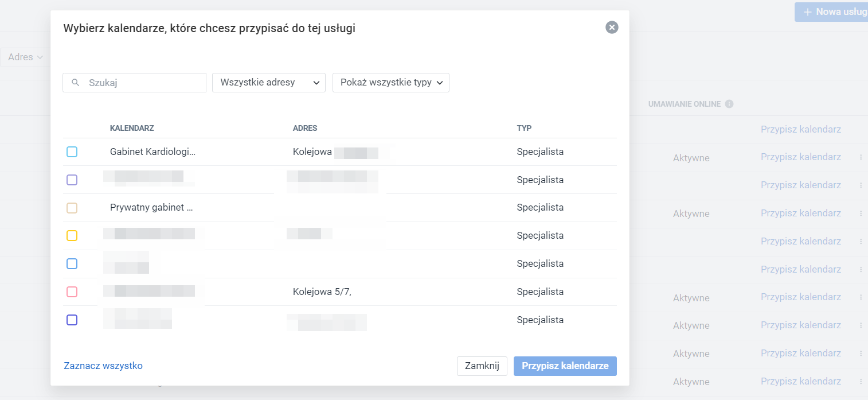Click inside the Szukaj search field

[138, 83]
